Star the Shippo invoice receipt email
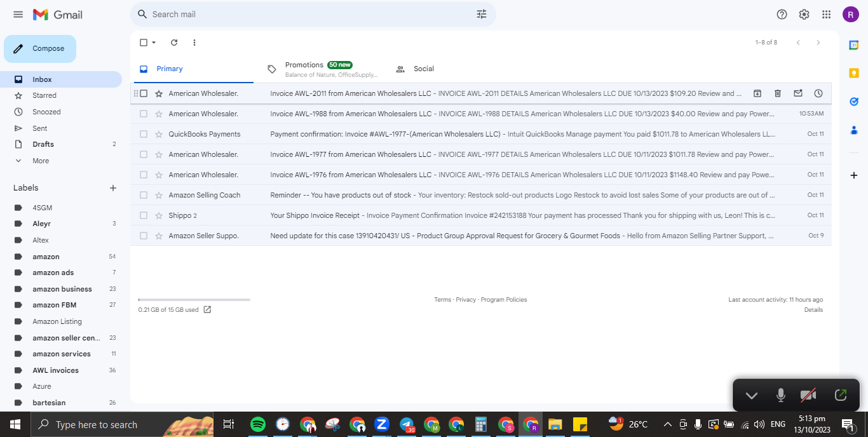Image resolution: width=868 pixels, height=437 pixels. pyautogui.click(x=159, y=215)
